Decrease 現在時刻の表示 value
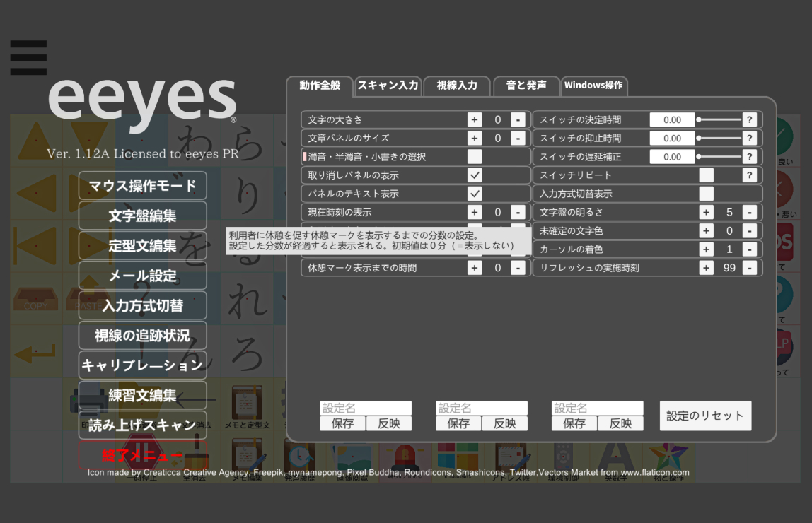 click(518, 212)
